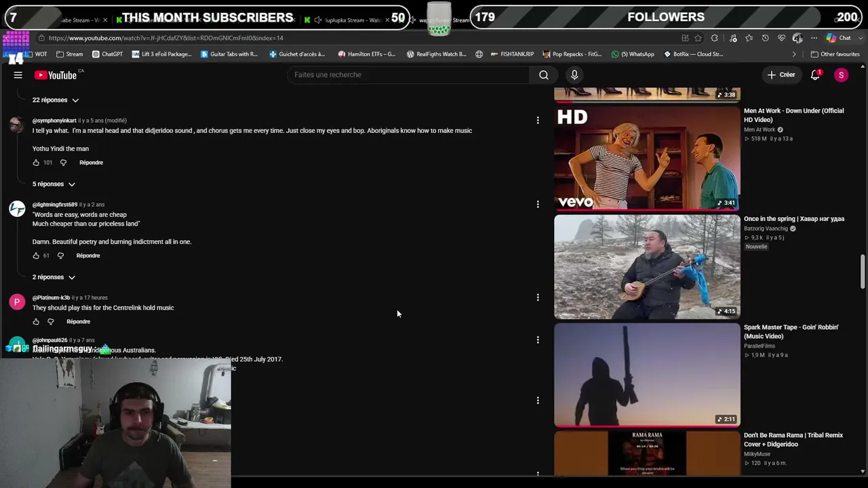
Task: Open options menu for @symphonyinkart comment
Action: [538, 121]
